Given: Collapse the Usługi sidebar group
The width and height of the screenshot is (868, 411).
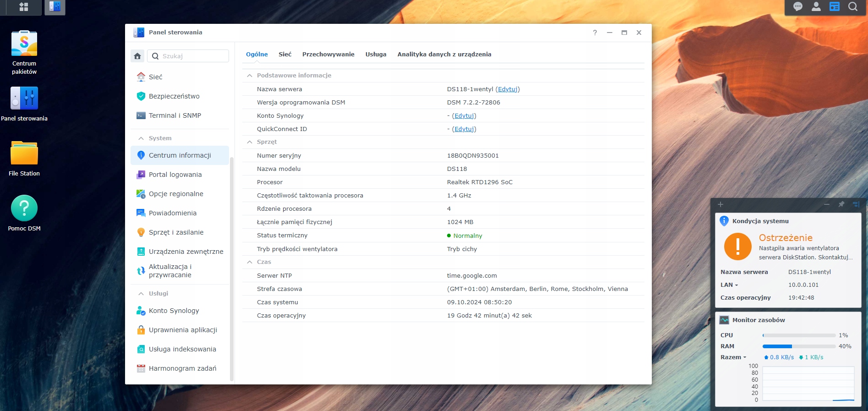Looking at the screenshot, I should [x=141, y=294].
